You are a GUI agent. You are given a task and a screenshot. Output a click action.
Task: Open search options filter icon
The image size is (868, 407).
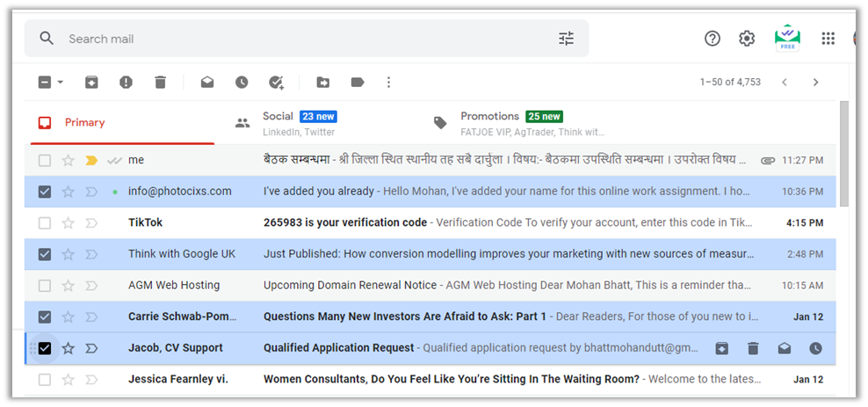click(x=566, y=38)
